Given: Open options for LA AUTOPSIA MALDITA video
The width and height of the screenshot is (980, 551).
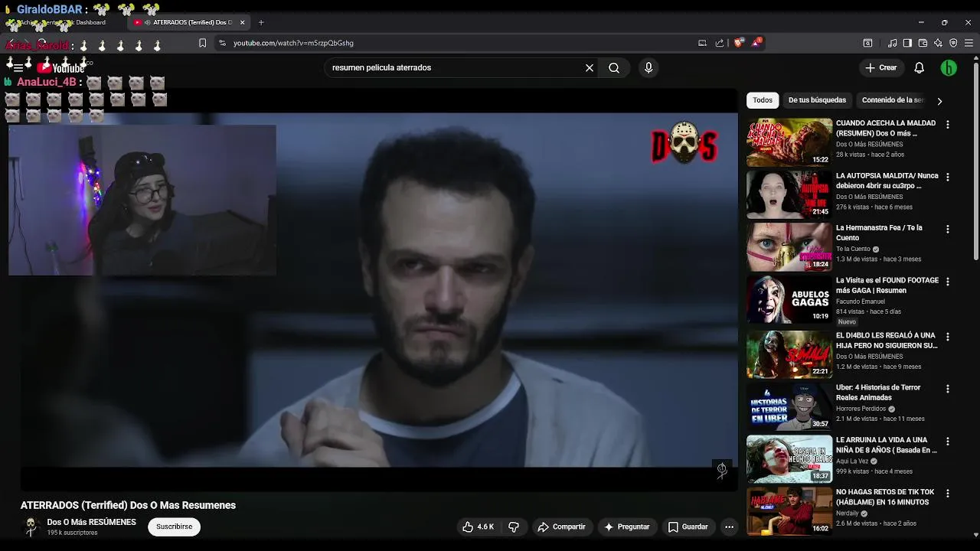Looking at the screenshot, I should tap(948, 177).
